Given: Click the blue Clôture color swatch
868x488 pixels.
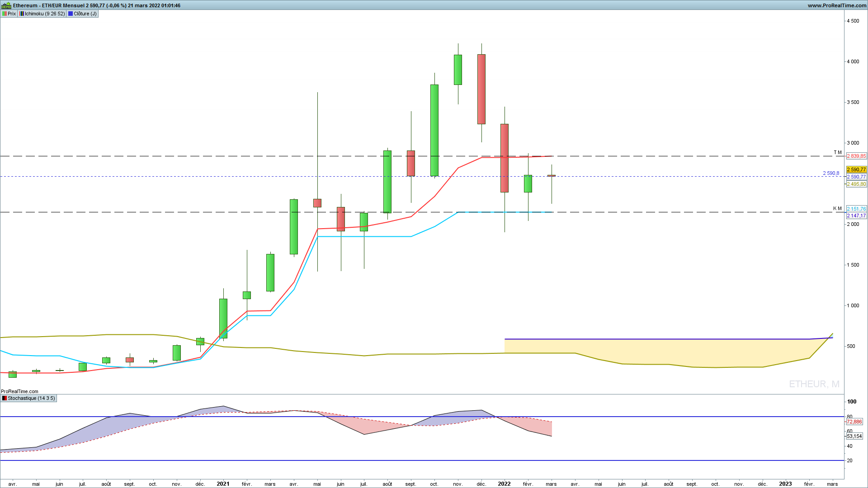Looking at the screenshot, I should [x=71, y=14].
